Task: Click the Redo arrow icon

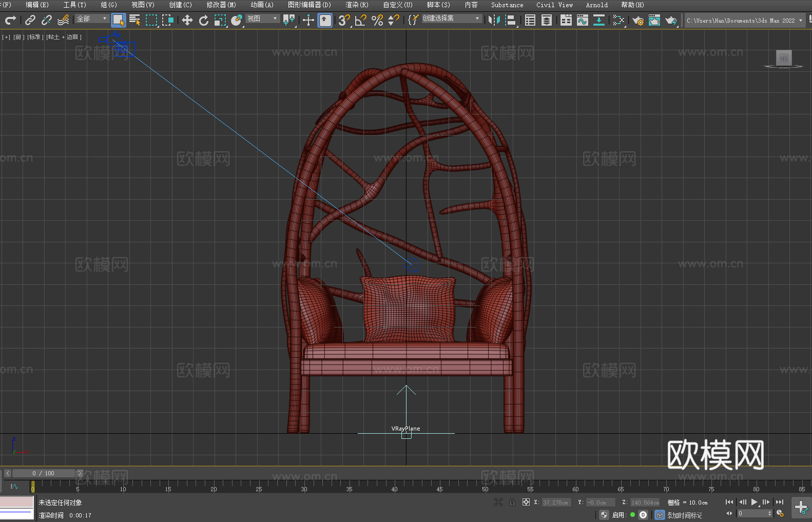Action: 10,20
